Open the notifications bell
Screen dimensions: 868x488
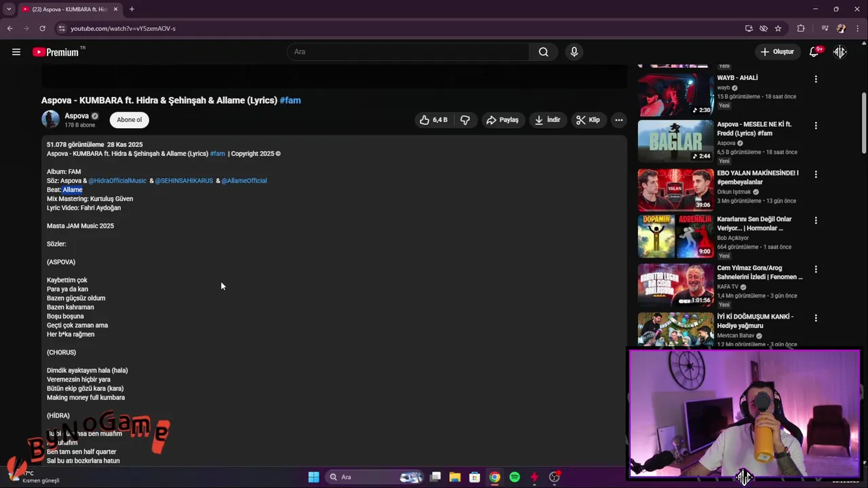point(814,52)
